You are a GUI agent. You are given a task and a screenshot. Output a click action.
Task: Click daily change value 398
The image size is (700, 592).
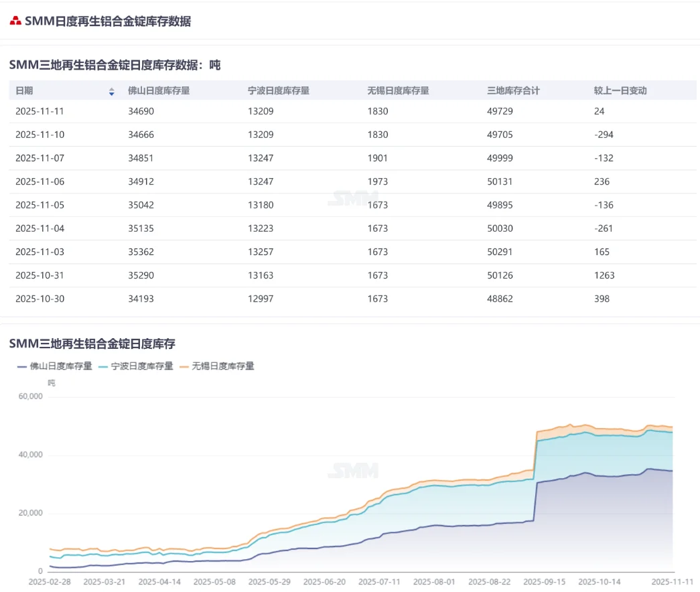point(602,299)
